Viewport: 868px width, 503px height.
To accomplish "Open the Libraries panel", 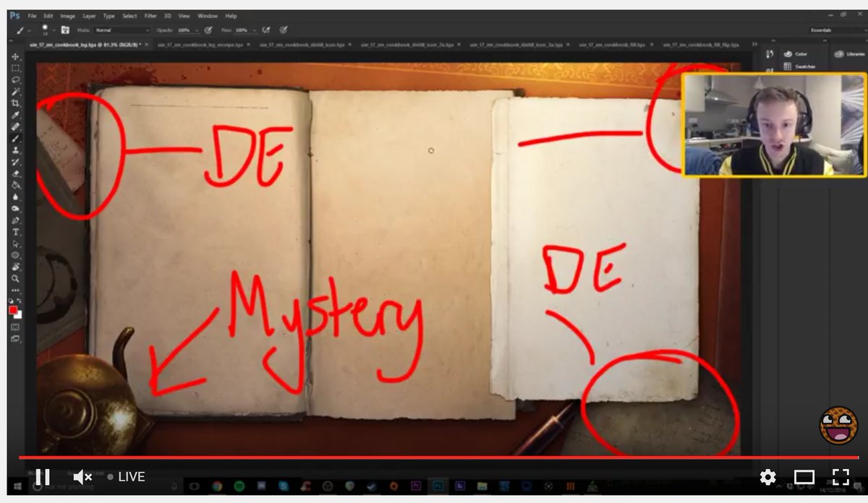I will pos(849,54).
